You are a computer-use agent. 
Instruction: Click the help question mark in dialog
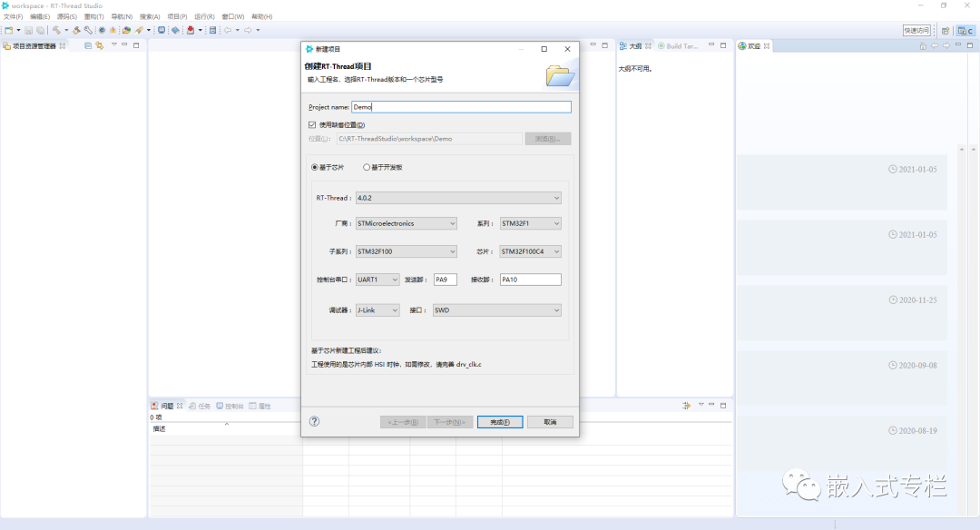pyautogui.click(x=314, y=421)
